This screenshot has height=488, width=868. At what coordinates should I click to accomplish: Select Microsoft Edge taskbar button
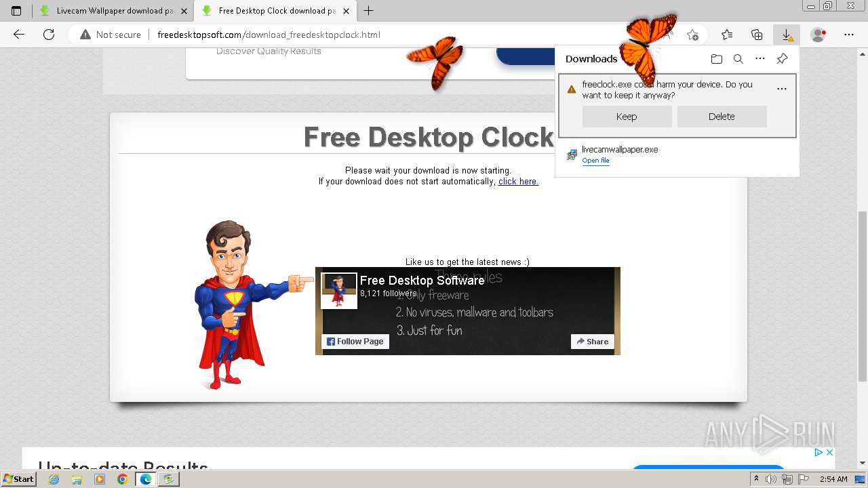tap(145, 479)
